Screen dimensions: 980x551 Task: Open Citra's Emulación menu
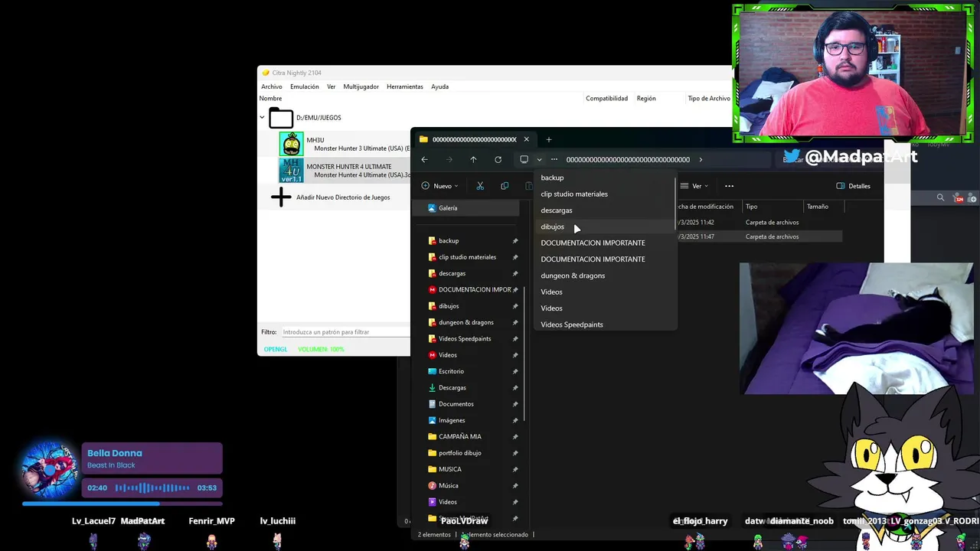(x=305, y=86)
